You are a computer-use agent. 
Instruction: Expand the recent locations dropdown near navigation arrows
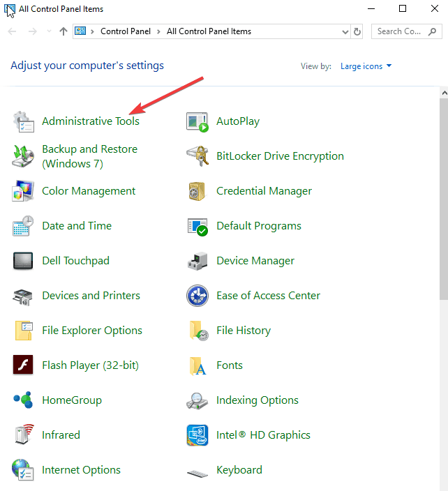[x=49, y=31]
